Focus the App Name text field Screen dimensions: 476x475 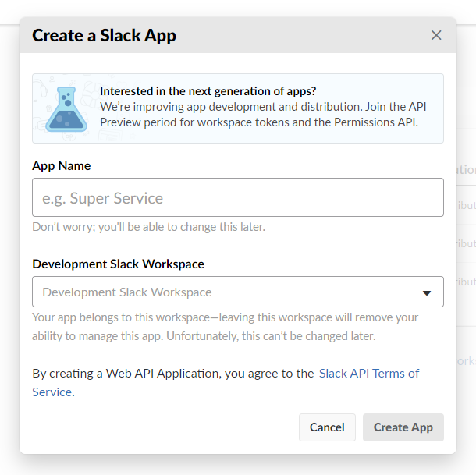point(237,197)
